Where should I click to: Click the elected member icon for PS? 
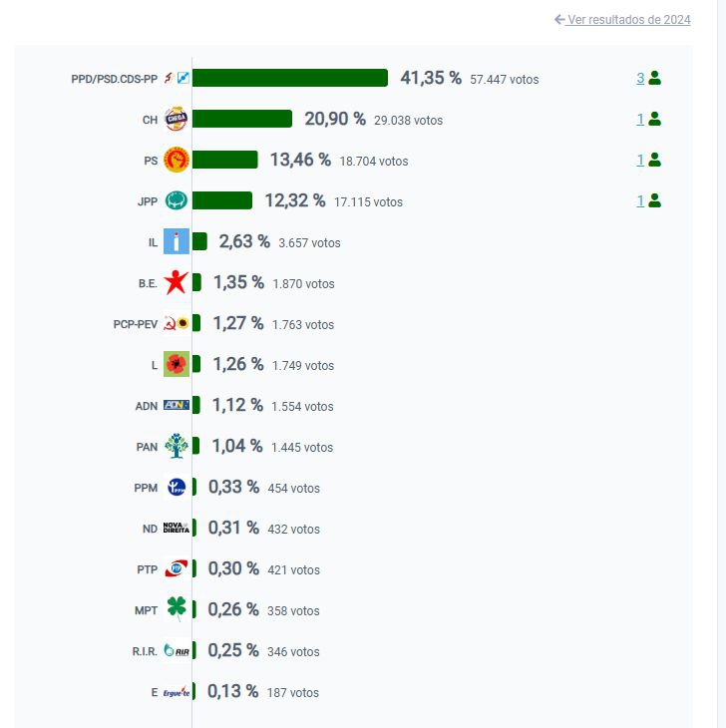click(x=655, y=160)
